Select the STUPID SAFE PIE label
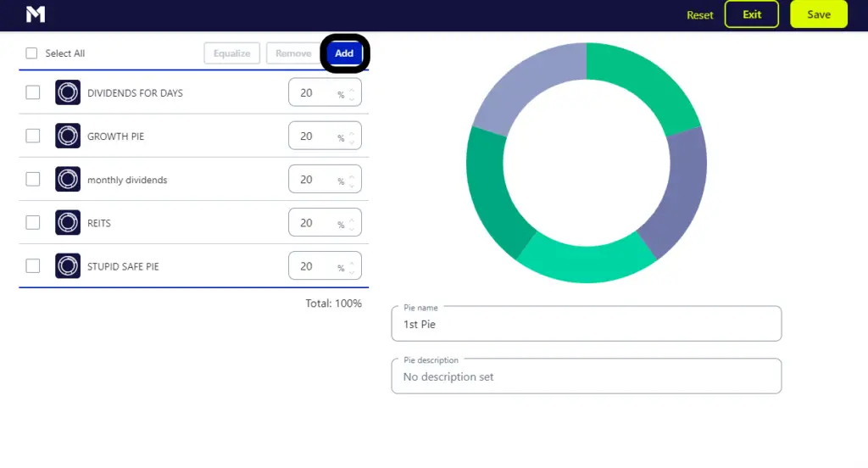The height and width of the screenshot is (468, 868). click(x=123, y=266)
